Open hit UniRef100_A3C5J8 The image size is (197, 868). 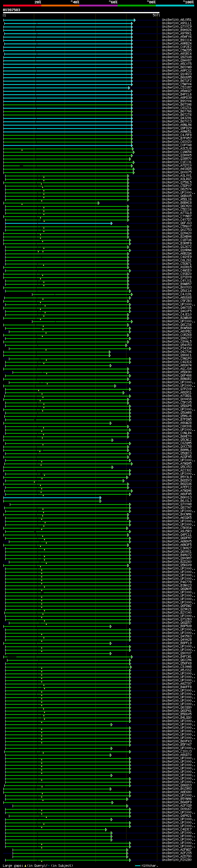(x=177, y=149)
